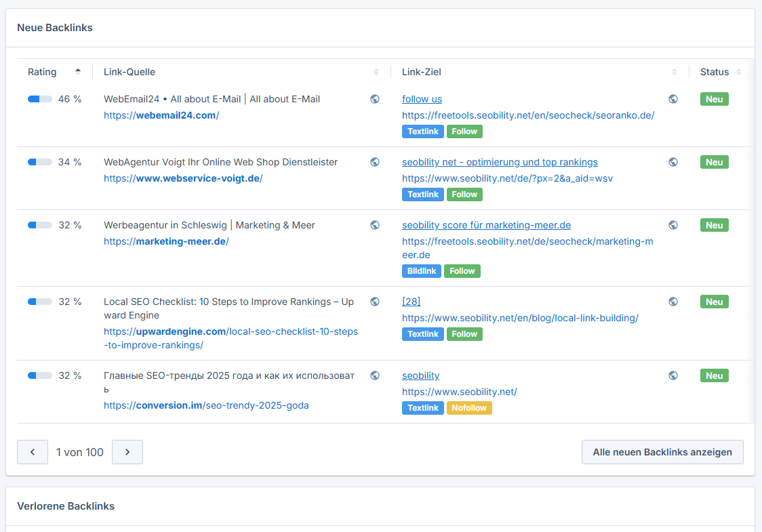The width and height of the screenshot is (762, 532).
Task: Open the seocheck/seoranko.de target URL
Action: (528, 116)
